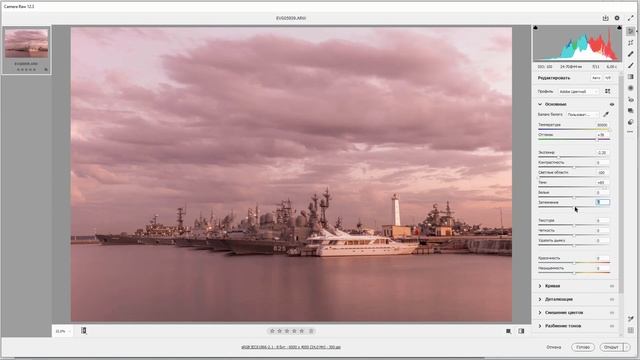Select the Red Eye removal tool

tap(631, 99)
